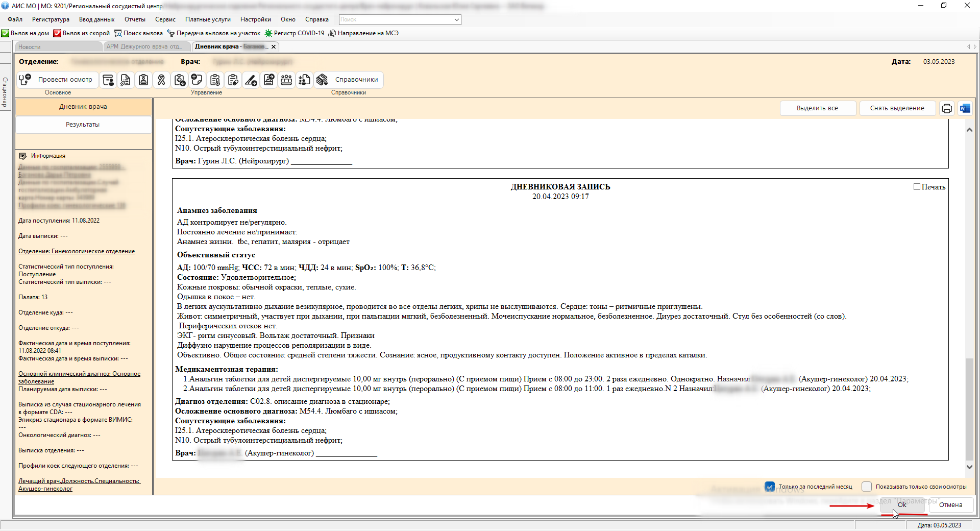The height and width of the screenshot is (531, 980).
Task: Click Вызов из скорой toolbar icon
Action: click(57, 33)
